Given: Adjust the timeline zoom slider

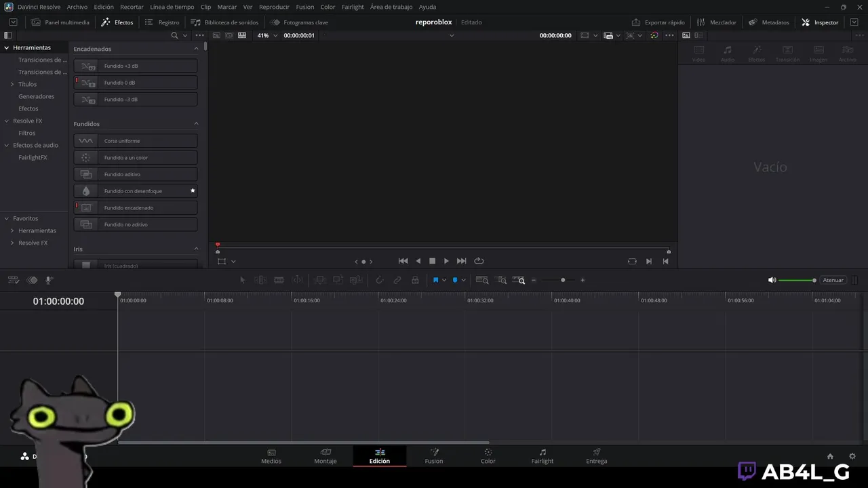Looking at the screenshot, I should point(563,280).
